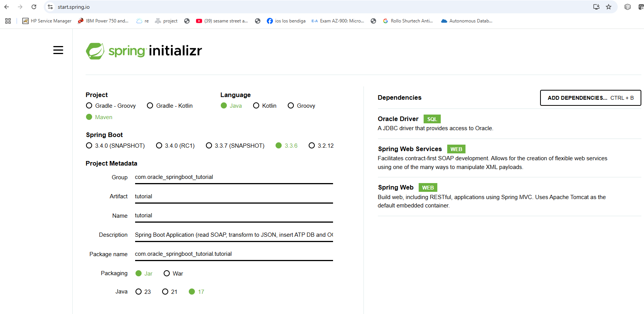The image size is (644, 314).
Task: Click the Project Metadata heading
Action: (112, 164)
